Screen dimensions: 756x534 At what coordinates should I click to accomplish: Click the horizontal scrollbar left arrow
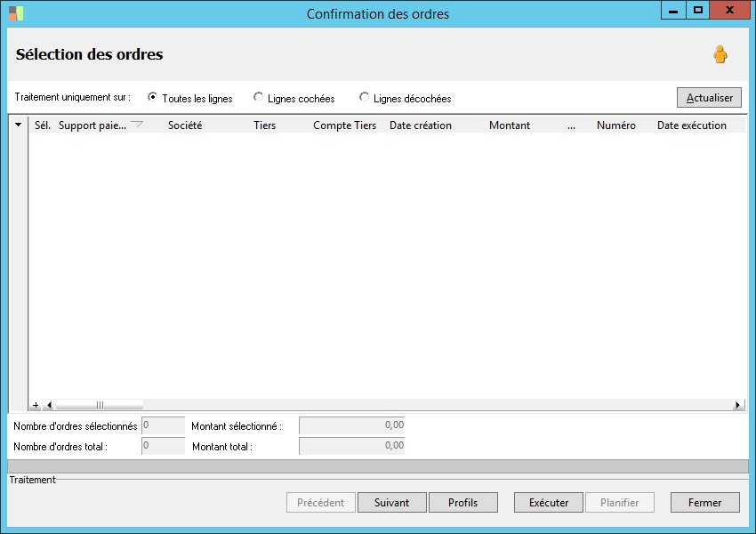(x=49, y=405)
